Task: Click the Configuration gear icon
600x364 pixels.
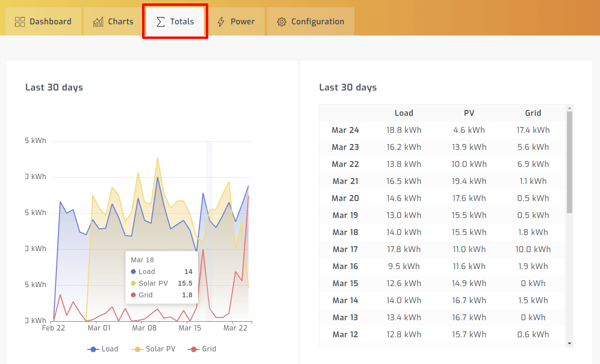Action: pyautogui.click(x=281, y=21)
